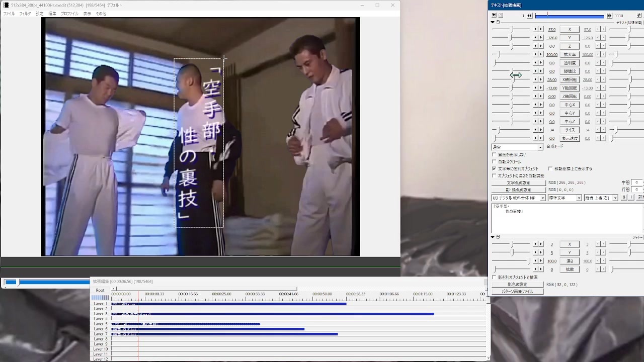The image size is (644, 362).
Task: Decrease X value with left stepper arrow in text section
Action: 536,30
